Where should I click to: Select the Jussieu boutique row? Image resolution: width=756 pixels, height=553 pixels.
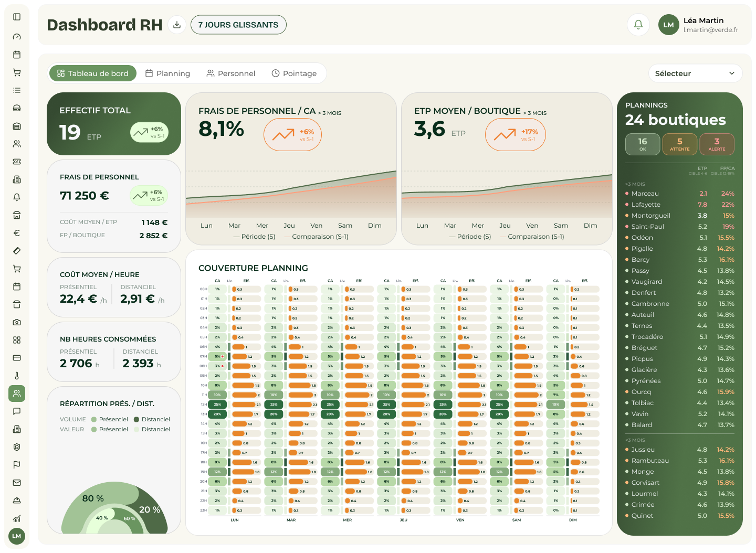coord(680,450)
